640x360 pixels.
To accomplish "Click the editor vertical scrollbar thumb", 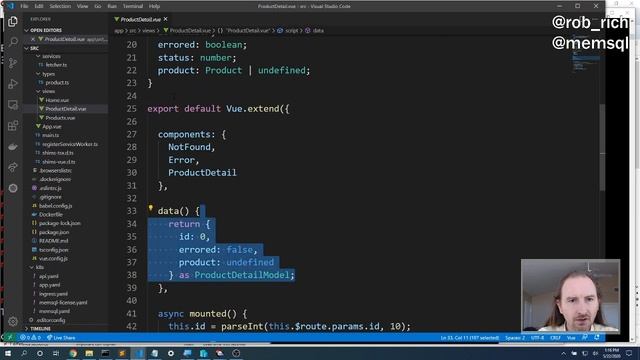I will click(602, 148).
